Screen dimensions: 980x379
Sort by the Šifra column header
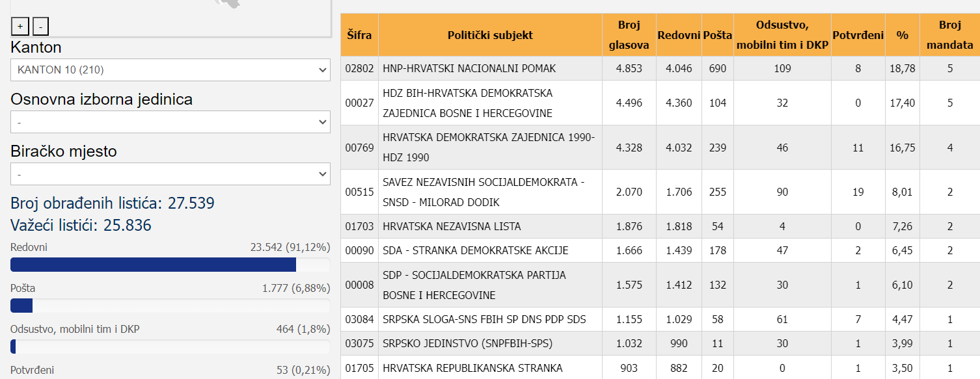359,35
